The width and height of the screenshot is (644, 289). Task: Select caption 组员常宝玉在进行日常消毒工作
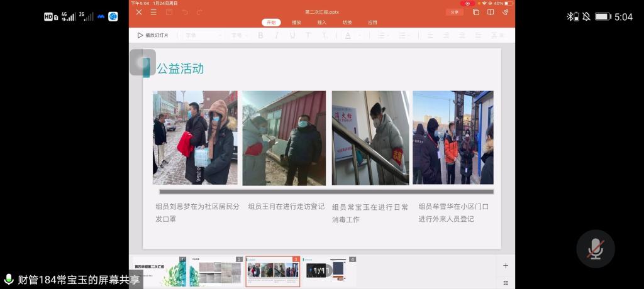pyautogui.click(x=370, y=214)
